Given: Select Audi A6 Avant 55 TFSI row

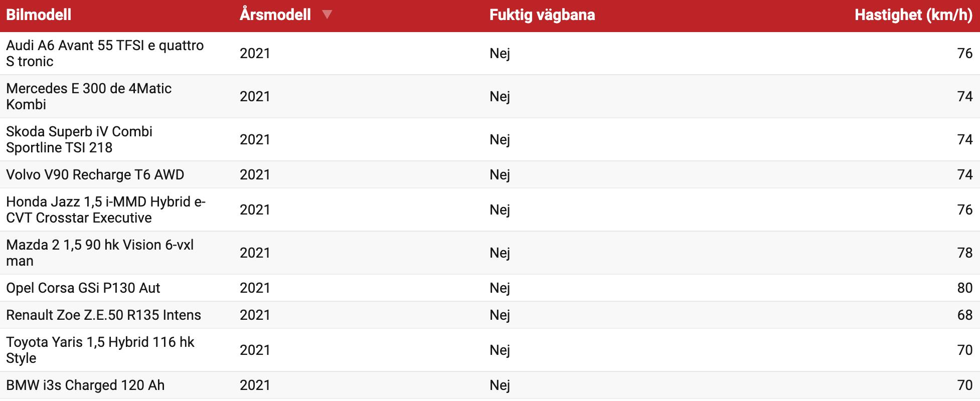Looking at the screenshot, I should pyautogui.click(x=490, y=54).
